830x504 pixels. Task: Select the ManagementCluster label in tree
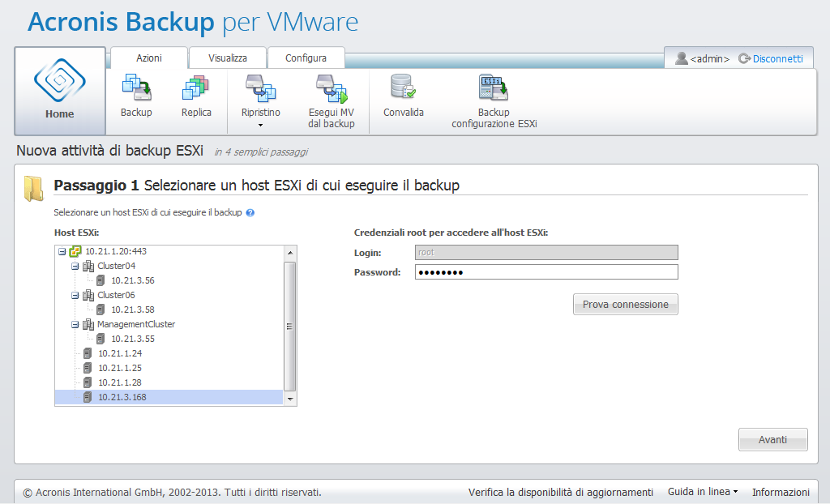pos(136,324)
